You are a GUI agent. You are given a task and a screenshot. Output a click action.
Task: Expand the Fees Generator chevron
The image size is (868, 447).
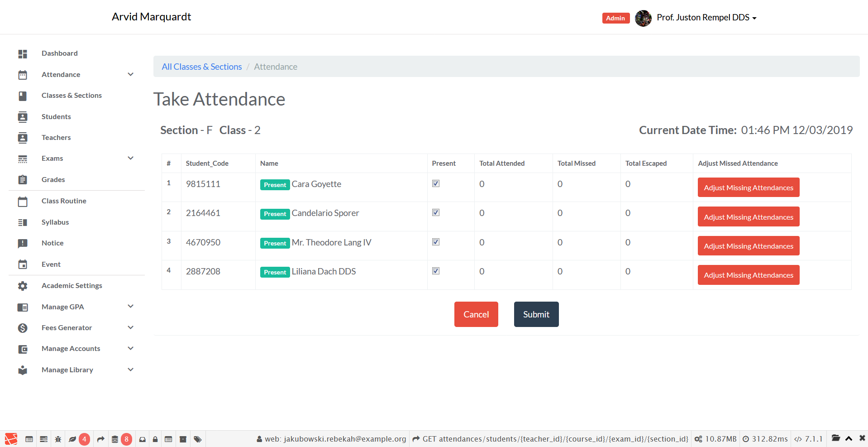point(130,327)
